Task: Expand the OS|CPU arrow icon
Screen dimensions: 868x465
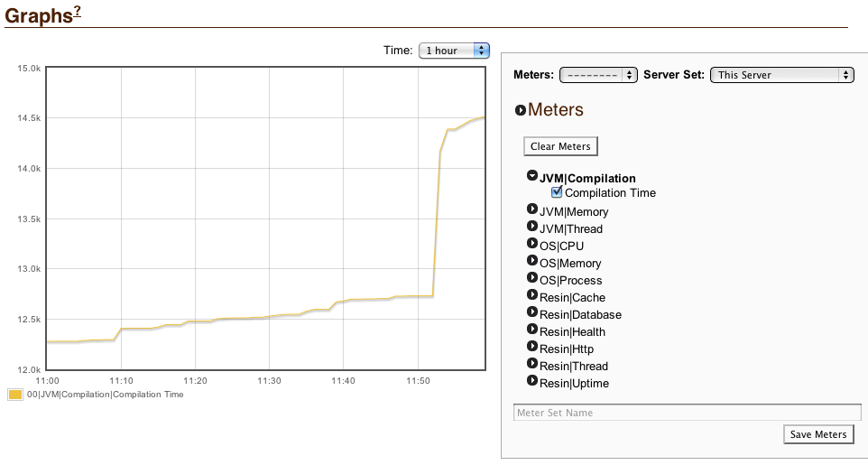Action: (532, 245)
